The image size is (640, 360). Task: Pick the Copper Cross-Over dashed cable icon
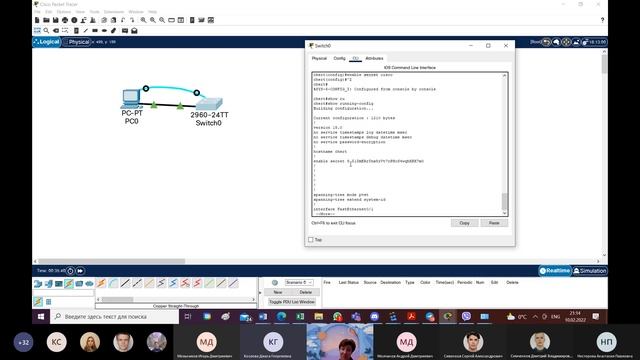coord(138,283)
